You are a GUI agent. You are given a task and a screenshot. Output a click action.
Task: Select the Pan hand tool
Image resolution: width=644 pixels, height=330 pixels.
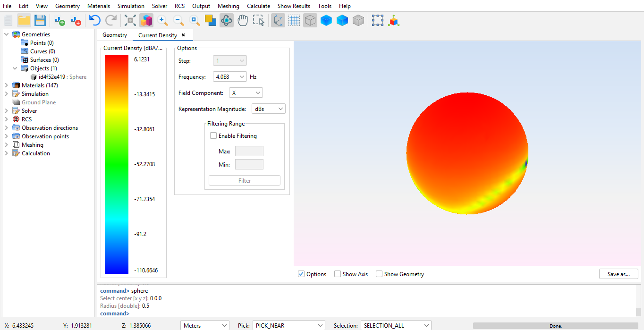(x=243, y=20)
